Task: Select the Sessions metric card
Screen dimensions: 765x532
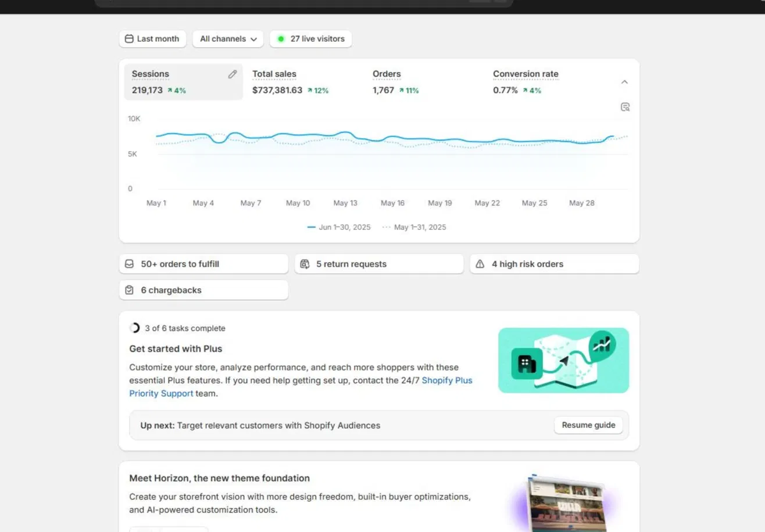Action: tap(184, 82)
